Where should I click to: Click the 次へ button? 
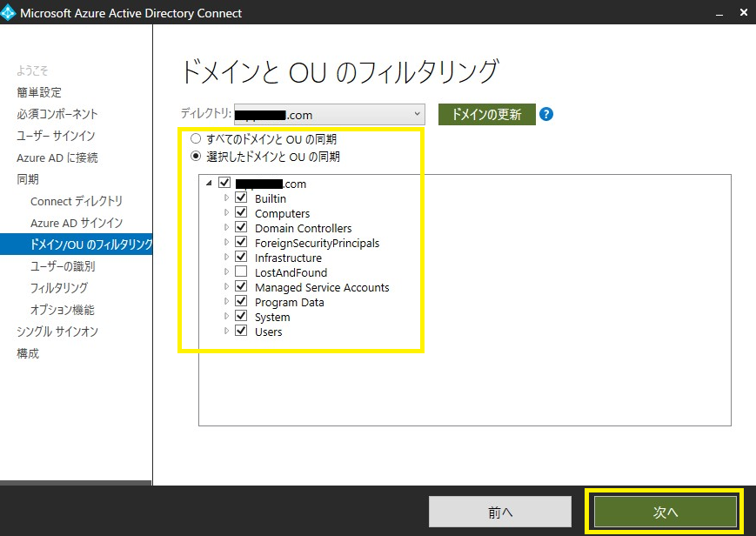point(666,512)
